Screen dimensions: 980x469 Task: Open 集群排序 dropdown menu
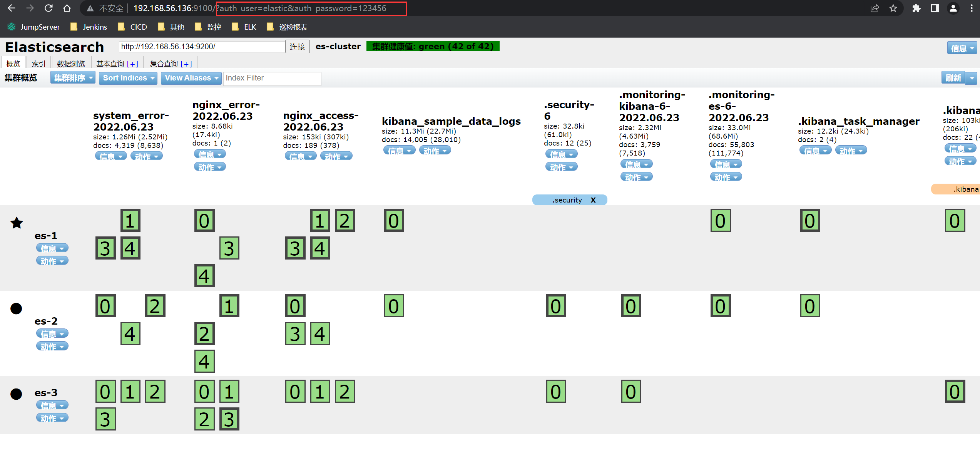pyautogui.click(x=70, y=77)
